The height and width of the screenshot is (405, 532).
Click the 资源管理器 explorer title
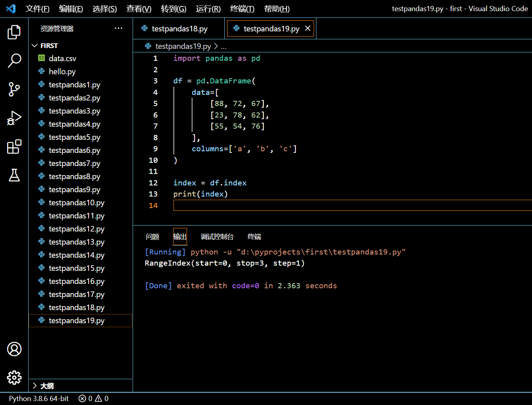click(x=57, y=29)
